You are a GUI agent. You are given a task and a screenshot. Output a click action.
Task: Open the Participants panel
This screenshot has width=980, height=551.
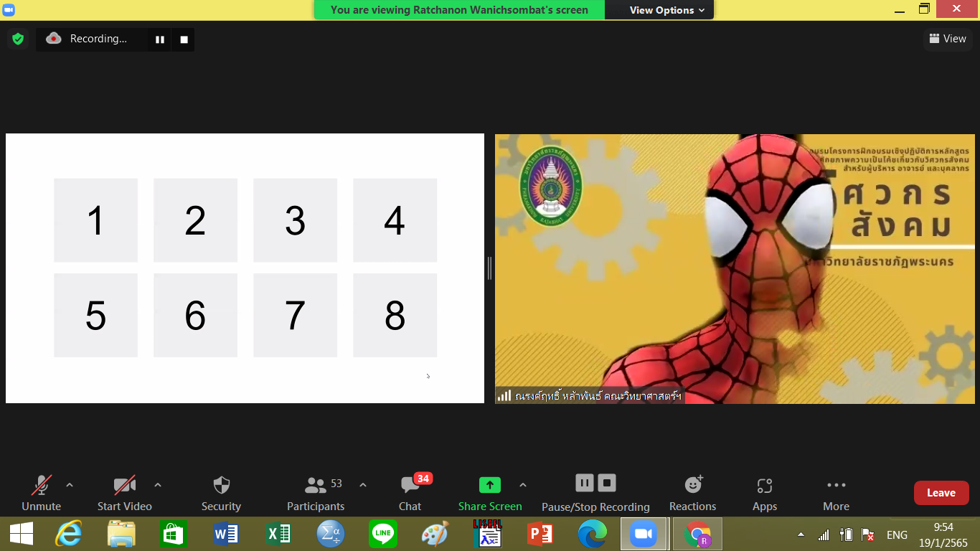point(316,493)
